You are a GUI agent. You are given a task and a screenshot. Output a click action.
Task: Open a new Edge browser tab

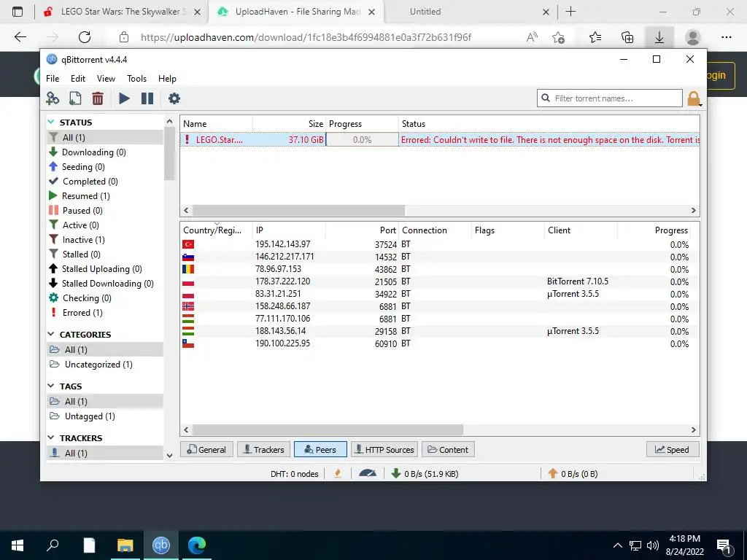[570, 12]
